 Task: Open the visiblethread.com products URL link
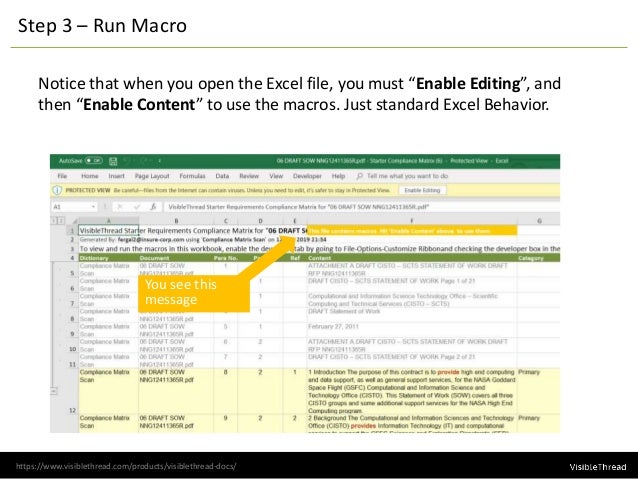[126, 466]
